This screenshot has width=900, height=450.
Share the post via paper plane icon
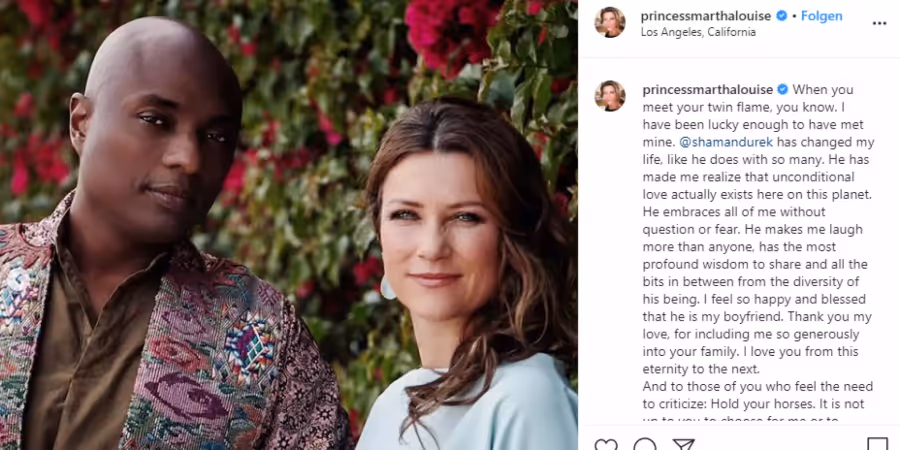[x=683, y=444]
